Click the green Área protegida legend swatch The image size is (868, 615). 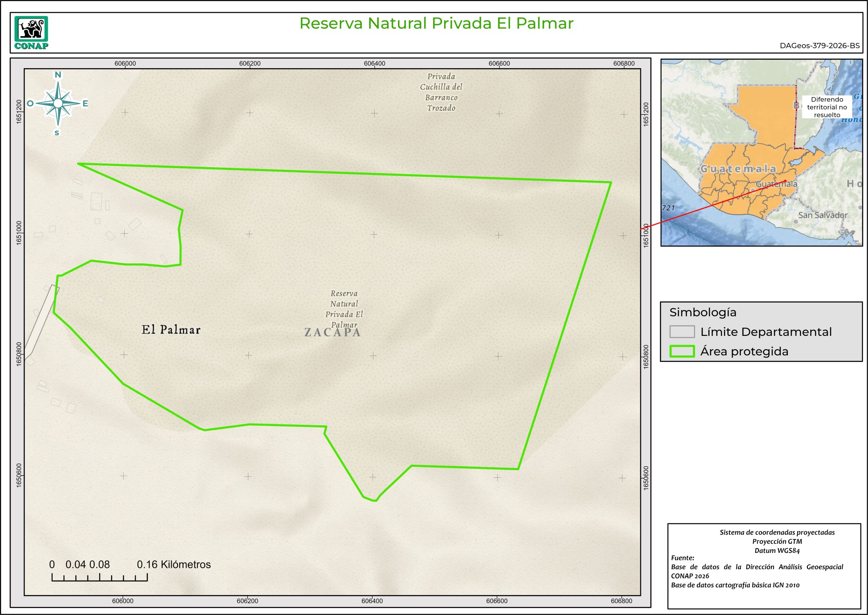coord(682,351)
